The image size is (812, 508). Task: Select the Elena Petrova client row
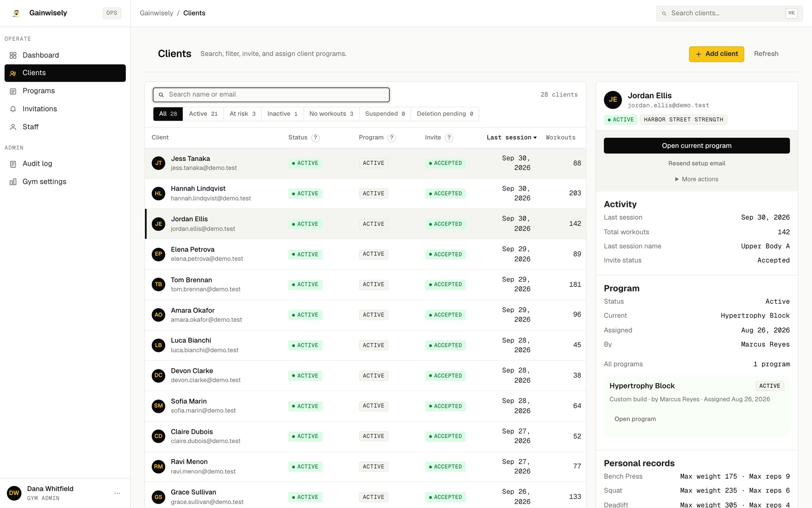[x=365, y=254]
